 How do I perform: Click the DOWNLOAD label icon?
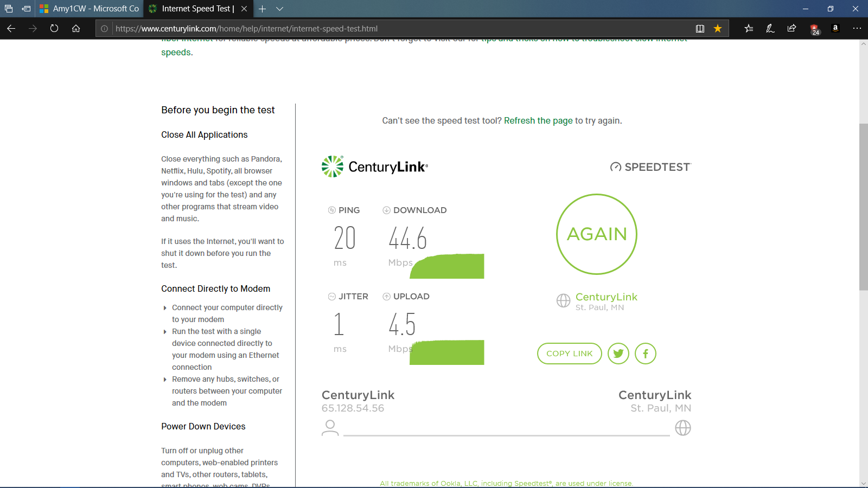click(x=386, y=210)
